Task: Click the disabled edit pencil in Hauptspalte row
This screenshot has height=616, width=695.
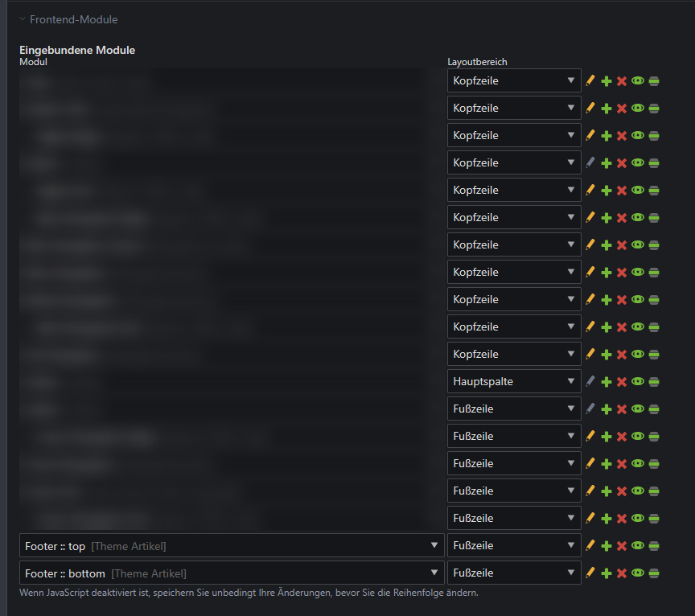Action: (590, 381)
